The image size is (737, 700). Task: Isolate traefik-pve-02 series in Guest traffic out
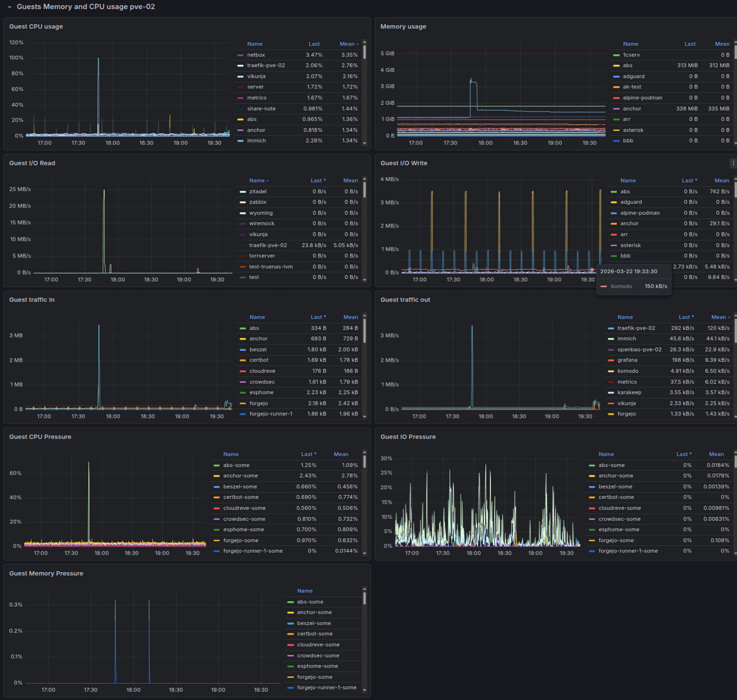(636, 328)
